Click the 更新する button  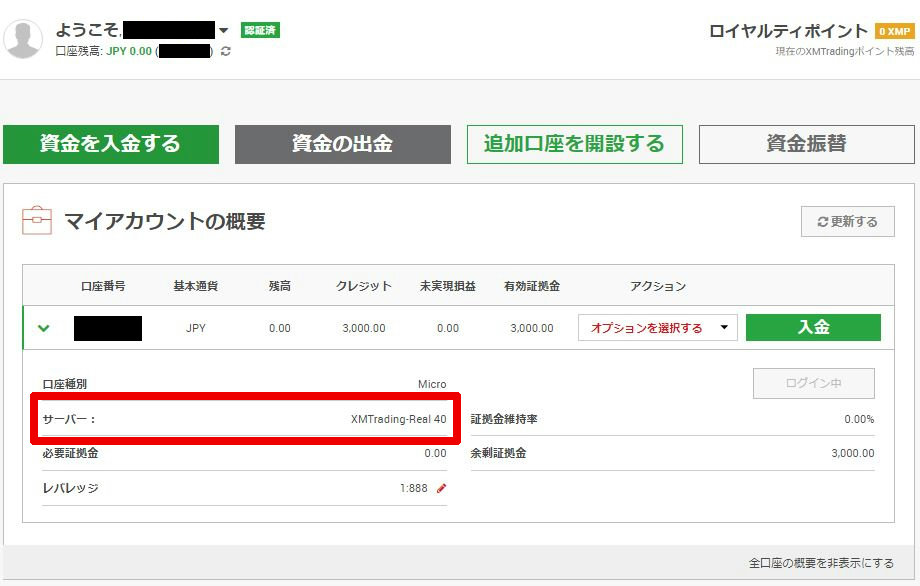848,221
